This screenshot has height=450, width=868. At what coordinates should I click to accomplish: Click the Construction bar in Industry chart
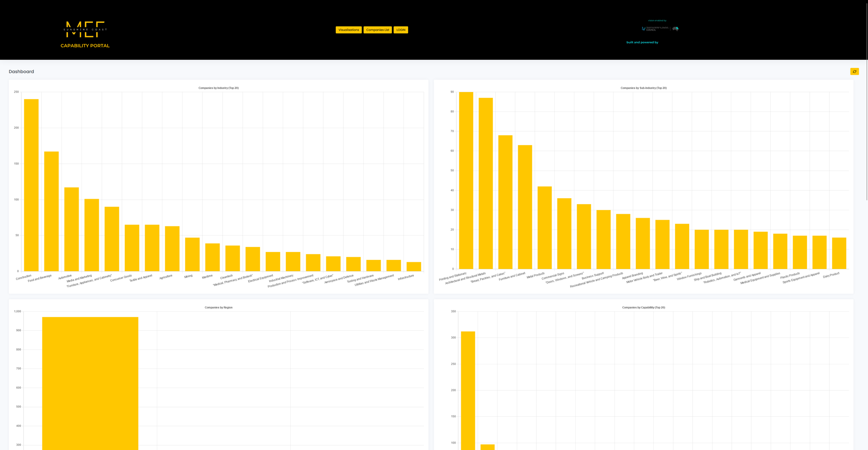coord(31,185)
